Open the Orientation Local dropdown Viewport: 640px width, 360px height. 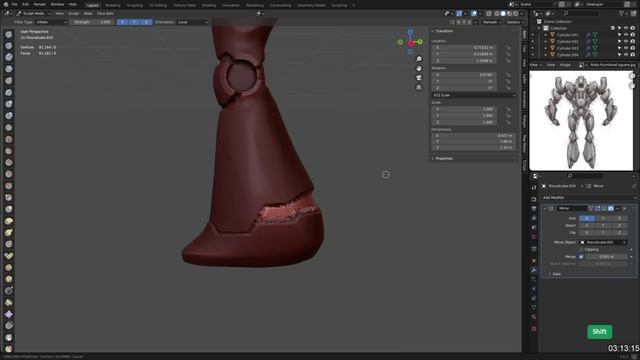193,22
